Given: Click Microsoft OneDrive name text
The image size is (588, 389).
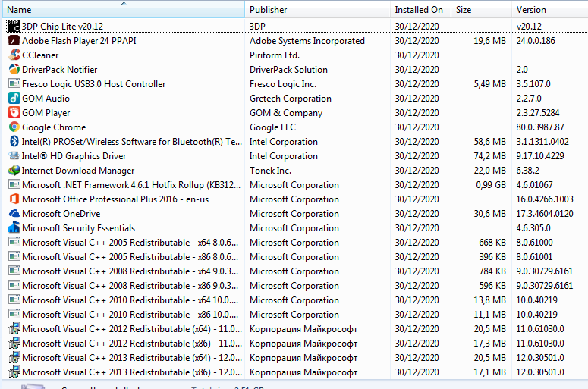Looking at the screenshot, I should click(61, 214).
